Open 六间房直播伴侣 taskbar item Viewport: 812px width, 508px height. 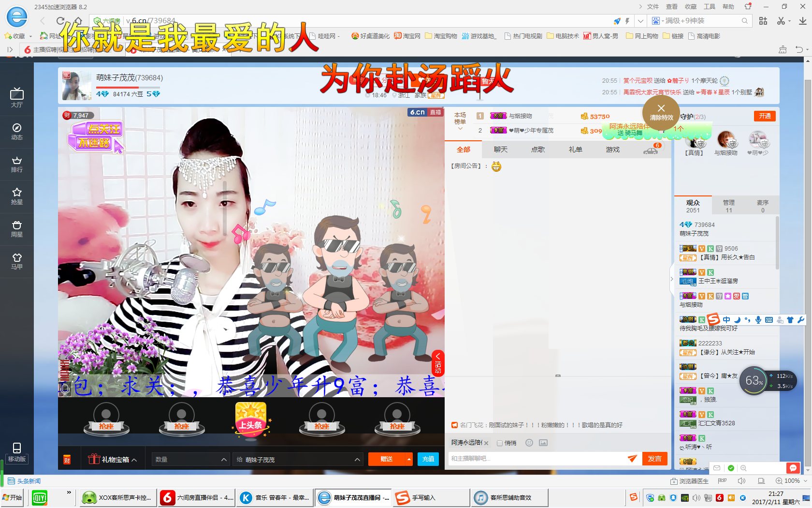pos(197,497)
